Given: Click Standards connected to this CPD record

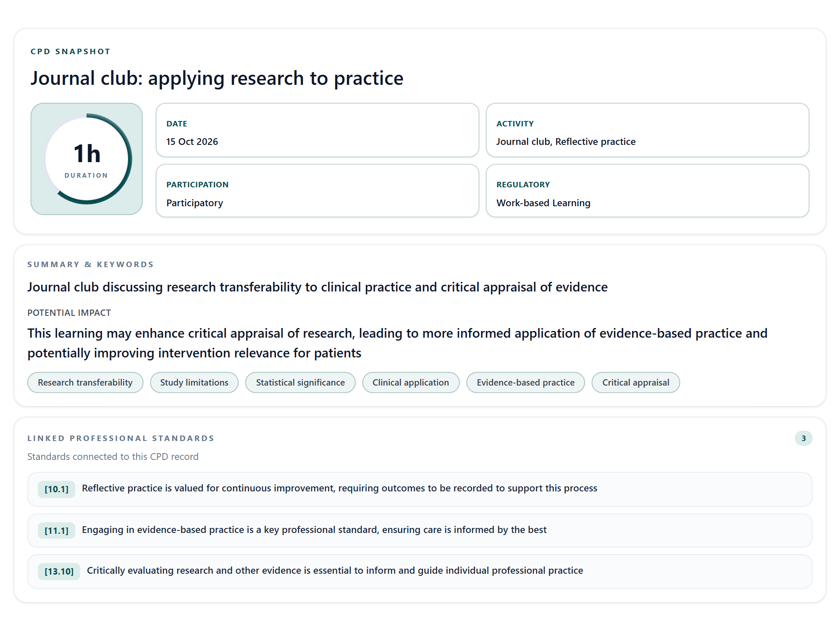Looking at the screenshot, I should pos(113,457).
